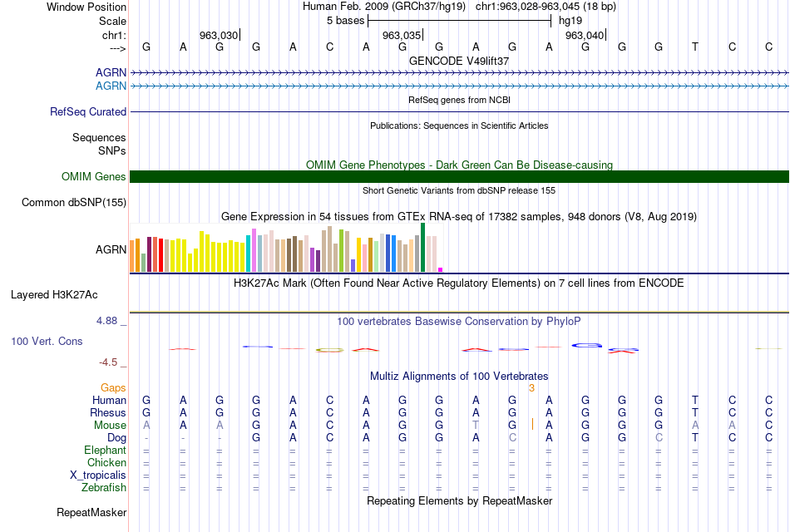This screenshot has width=790, height=532.
Task: Click the orange insertion bar in Mouse row
Action: point(532,424)
